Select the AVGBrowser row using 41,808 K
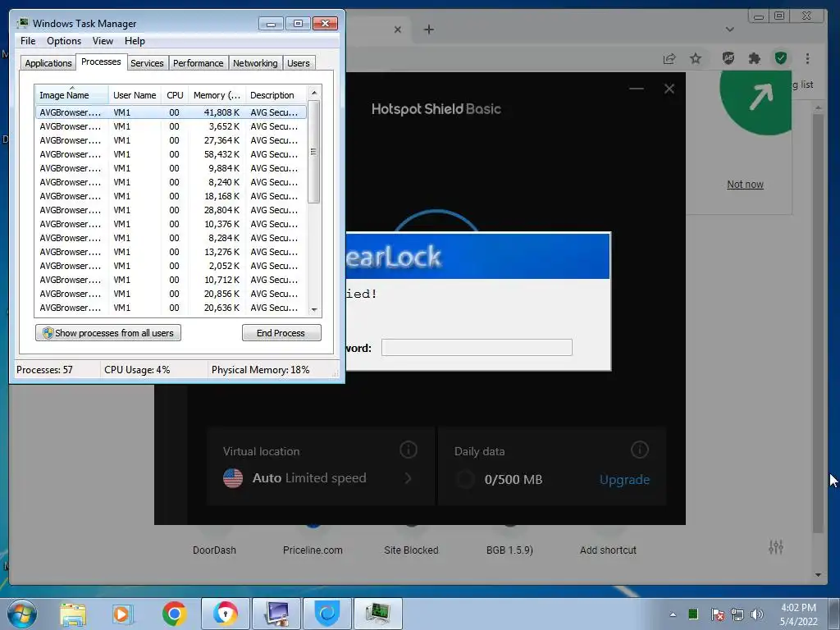Screen dimensions: 840x630 [171, 112]
